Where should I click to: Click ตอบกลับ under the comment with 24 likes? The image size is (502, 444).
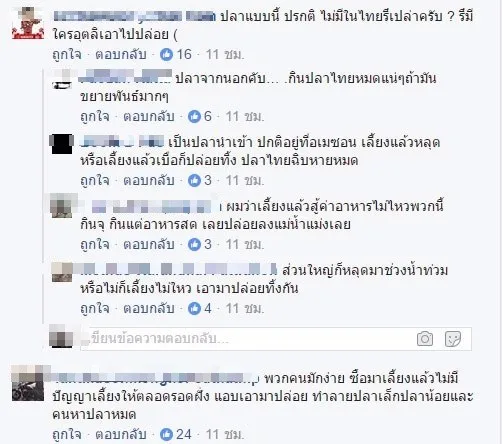[121, 434]
